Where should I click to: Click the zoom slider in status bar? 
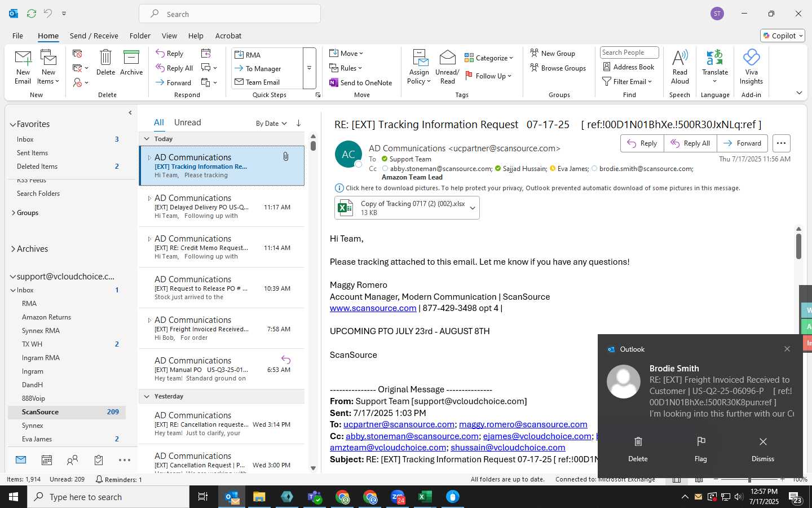(749, 479)
